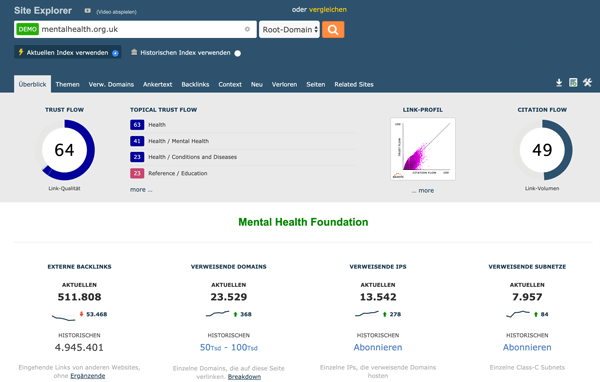The width and height of the screenshot is (600, 382).
Task: Click the 41 Health / Mental Health badge
Action: (137, 141)
